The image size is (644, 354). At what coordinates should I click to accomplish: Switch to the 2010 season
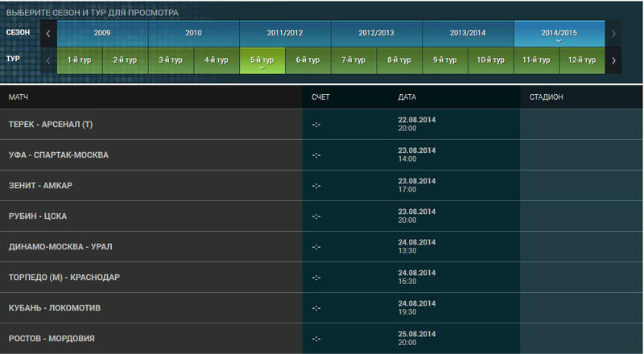pos(194,33)
